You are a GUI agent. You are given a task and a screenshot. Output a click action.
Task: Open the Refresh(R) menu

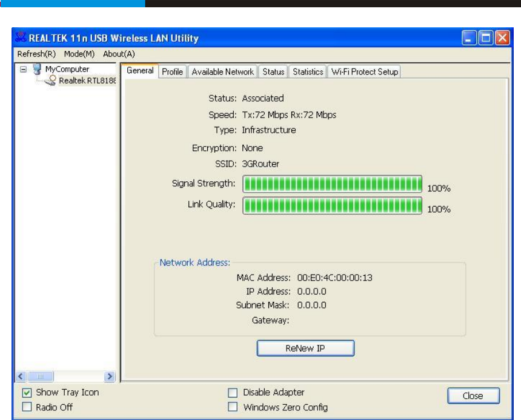tap(36, 54)
